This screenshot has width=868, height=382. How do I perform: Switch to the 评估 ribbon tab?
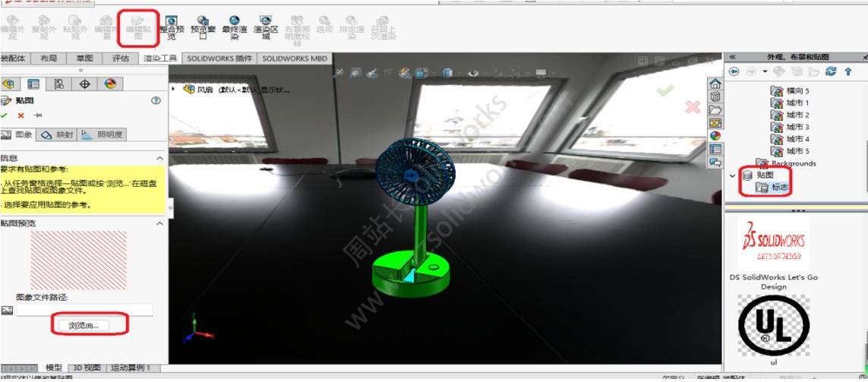[x=121, y=58]
